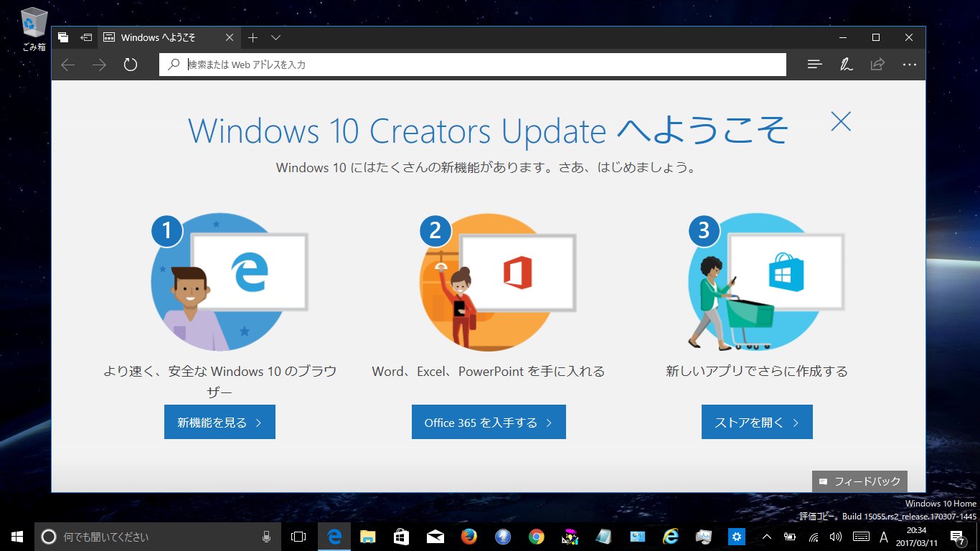This screenshot has height=551, width=980.
Task: Open the Edge Hub (favorites) icon
Action: coord(814,65)
